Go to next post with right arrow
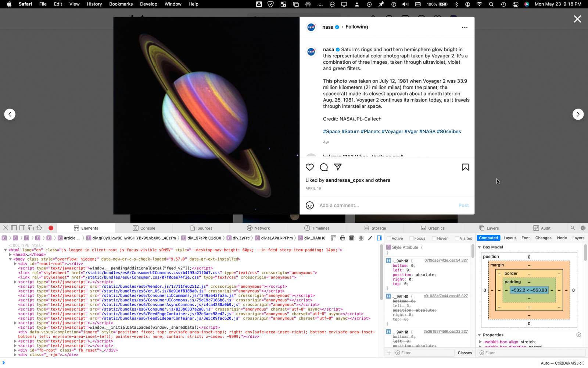This screenshot has height=368, width=588. point(578,114)
